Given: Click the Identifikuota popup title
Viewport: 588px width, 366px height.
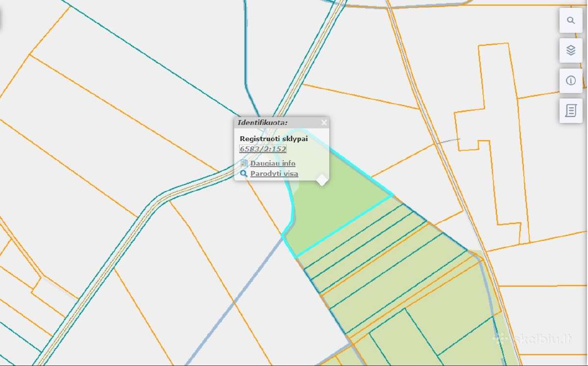Looking at the screenshot, I should [x=263, y=122].
